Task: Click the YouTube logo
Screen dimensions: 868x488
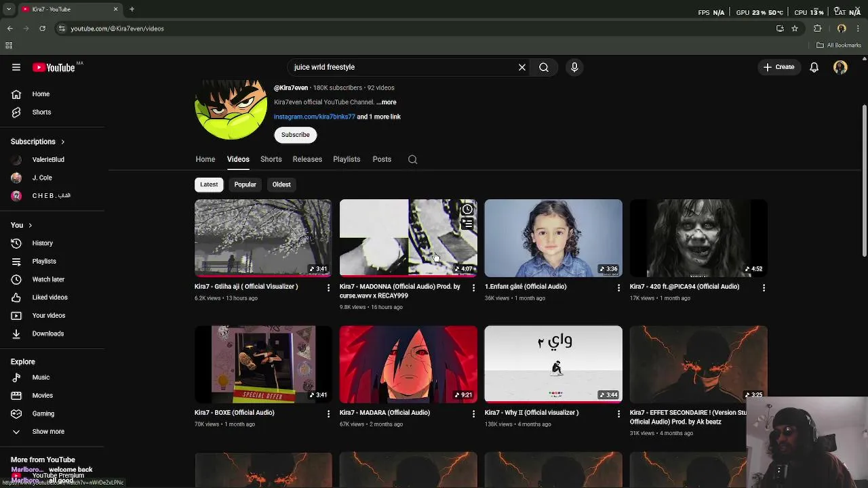Action: pyautogui.click(x=54, y=67)
